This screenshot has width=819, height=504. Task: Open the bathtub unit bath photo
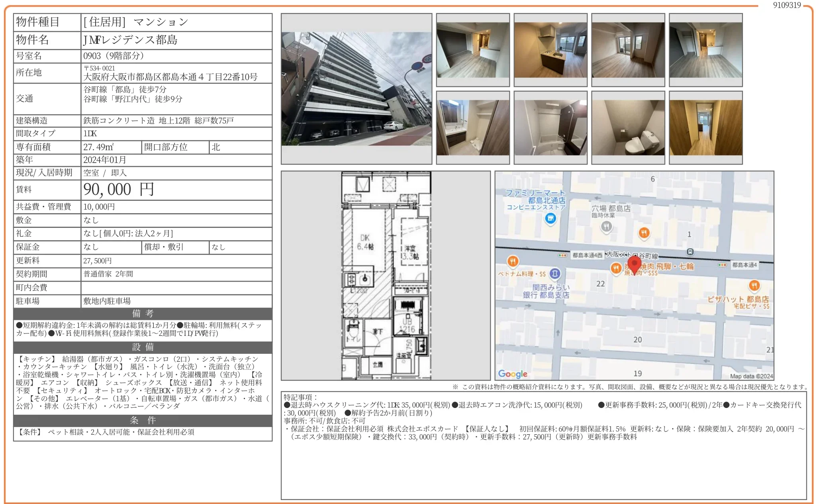pyautogui.click(x=550, y=127)
